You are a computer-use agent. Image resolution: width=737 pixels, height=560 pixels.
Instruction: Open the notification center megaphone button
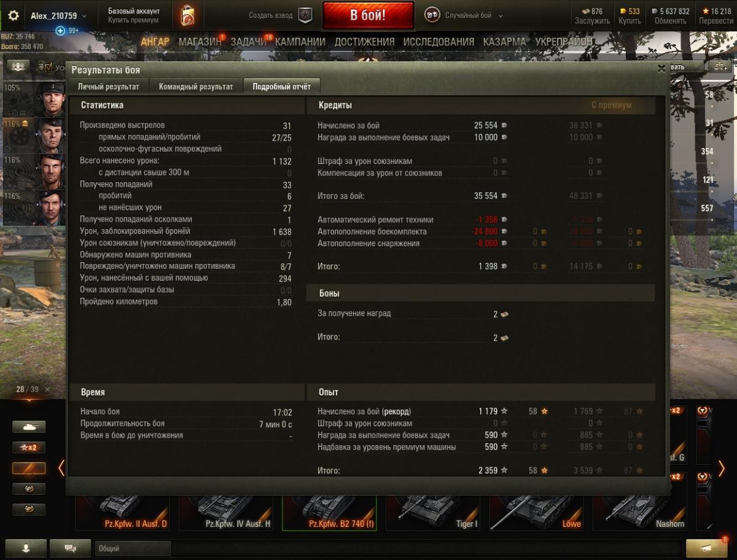pyautogui.click(x=707, y=548)
